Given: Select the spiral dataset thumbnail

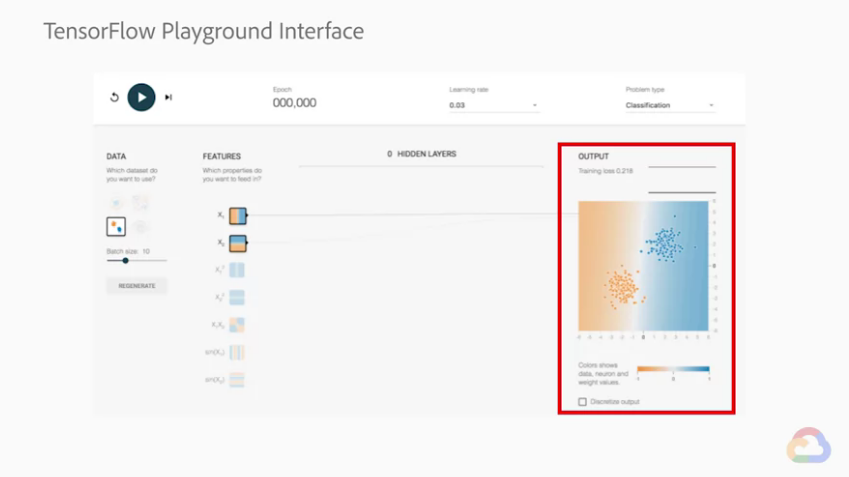Looking at the screenshot, I should pyautogui.click(x=140, y=226).
